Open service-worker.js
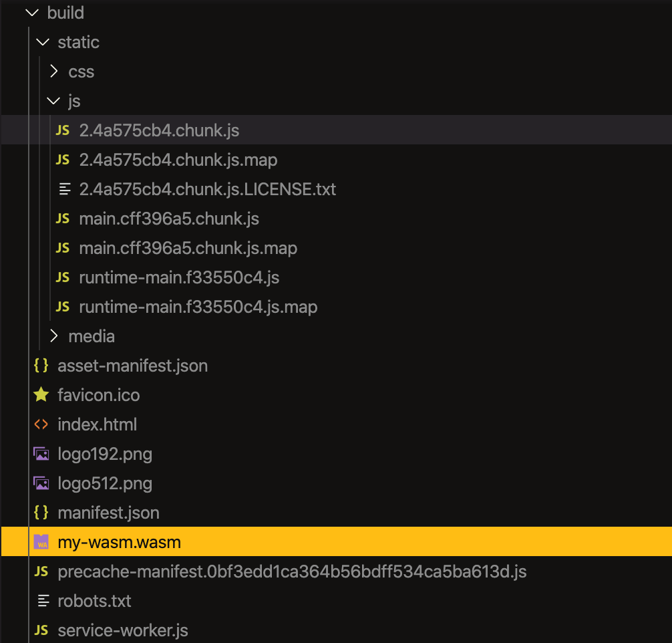Image resolution: width=672 pixels, height=643 pixels. click(123, 630)
